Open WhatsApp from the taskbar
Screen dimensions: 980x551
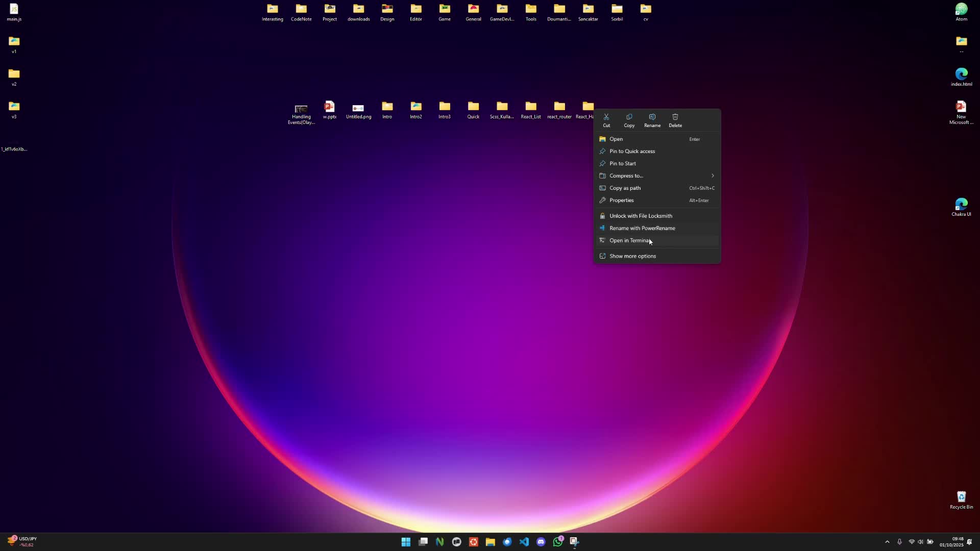[x=558, y=542]
